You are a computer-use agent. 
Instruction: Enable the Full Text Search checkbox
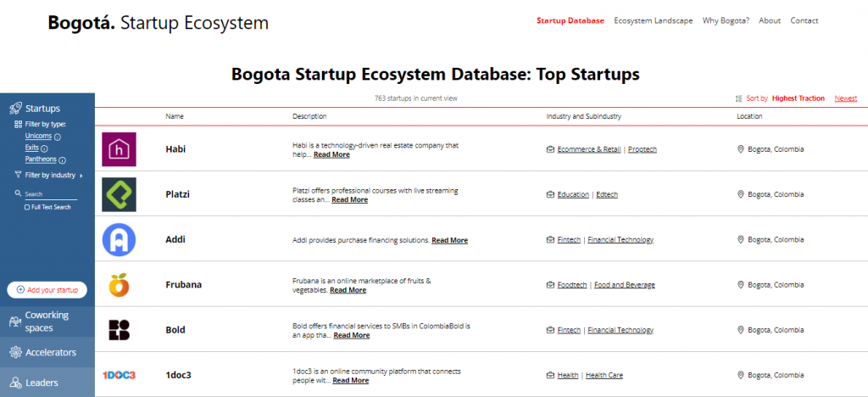(x=27, y=206)
